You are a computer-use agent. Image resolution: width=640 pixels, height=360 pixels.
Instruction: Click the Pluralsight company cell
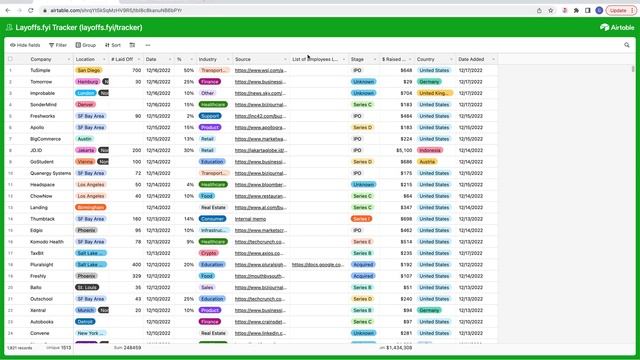click(51, 264)
